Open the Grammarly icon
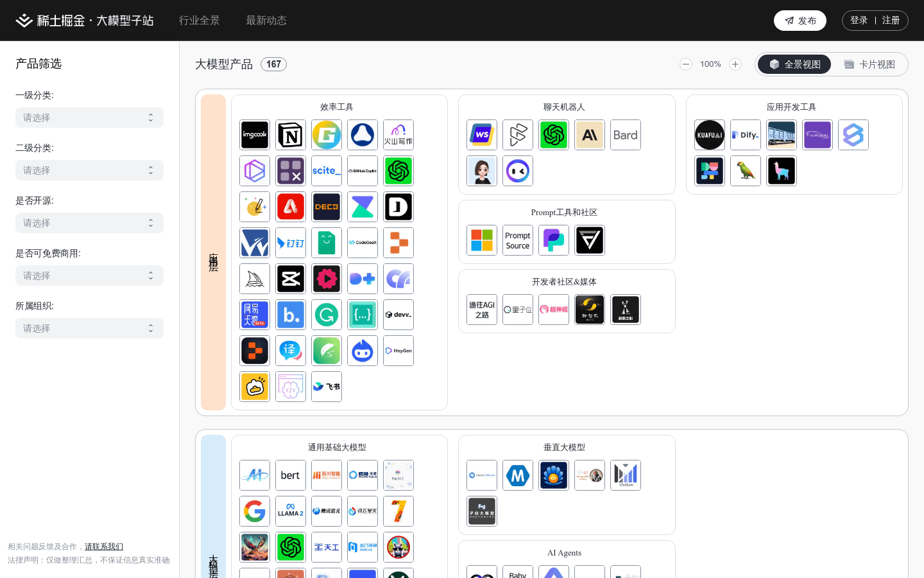Image resolution: width=924 pixels, height=578 pixels. tap(327, 315)
